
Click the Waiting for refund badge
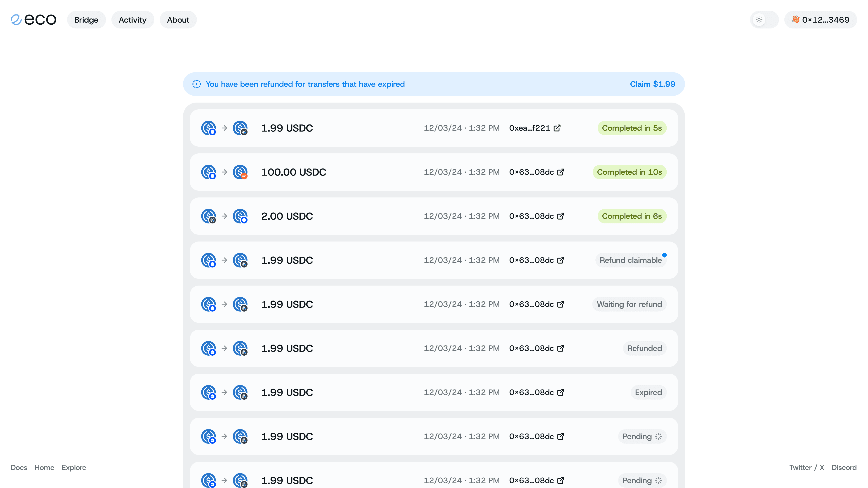pos(630,305)
